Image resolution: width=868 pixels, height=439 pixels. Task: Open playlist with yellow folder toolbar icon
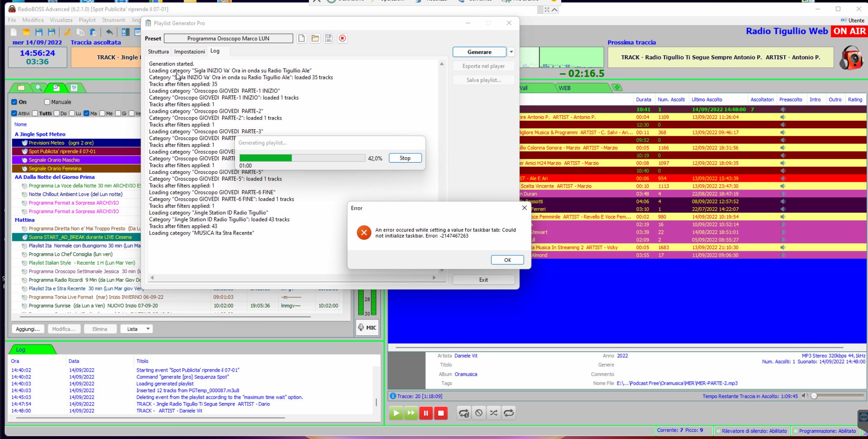point(26,32)
